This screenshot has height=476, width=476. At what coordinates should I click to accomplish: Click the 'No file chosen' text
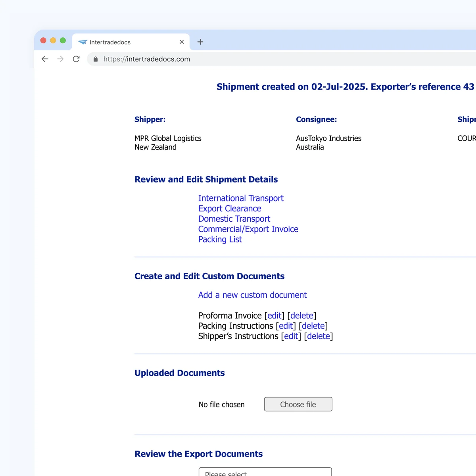[222, 405]
